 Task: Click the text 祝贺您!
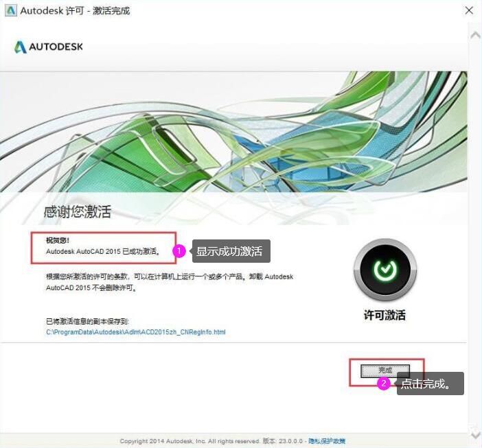(58, 240)
